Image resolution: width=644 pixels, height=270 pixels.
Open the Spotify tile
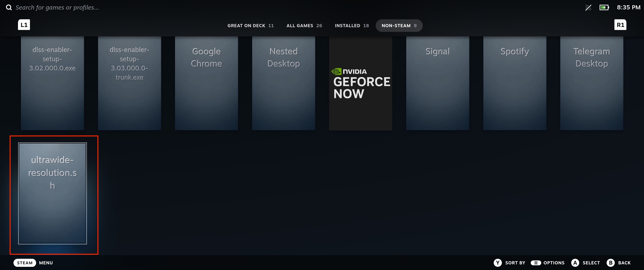pos(515,83)
